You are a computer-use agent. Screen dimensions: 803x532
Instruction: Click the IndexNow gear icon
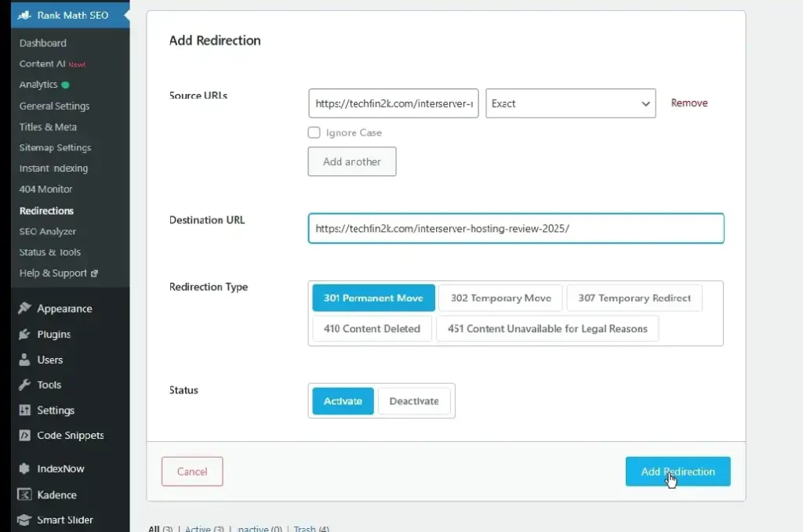(24, 469)
